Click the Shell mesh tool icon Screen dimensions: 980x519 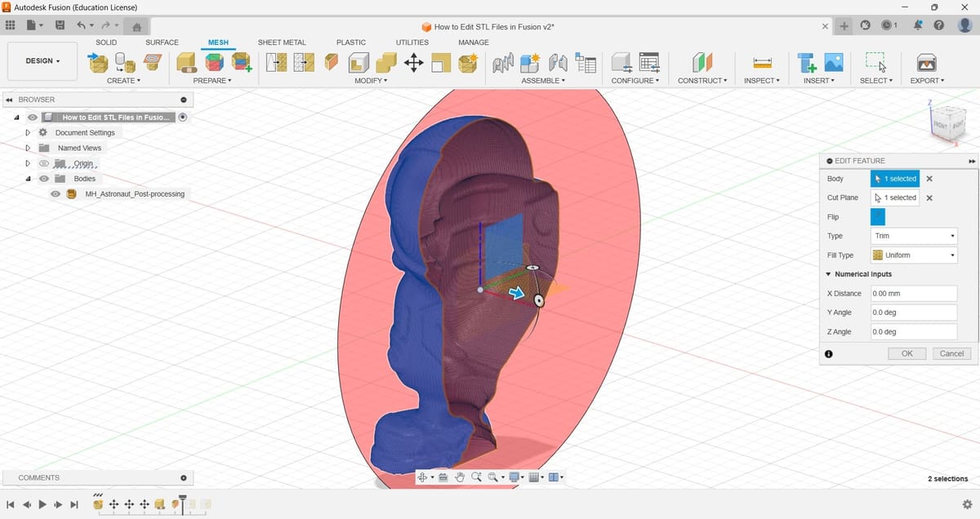(359, 62)
